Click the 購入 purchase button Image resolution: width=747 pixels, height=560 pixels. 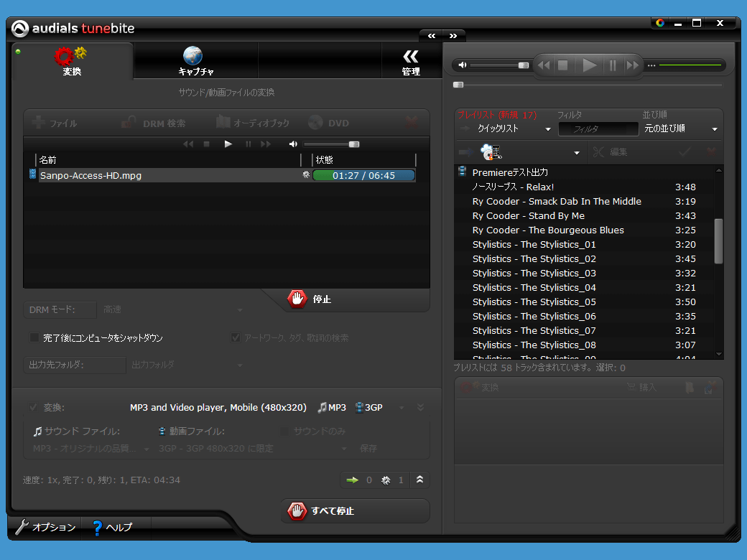coord(641,387)
